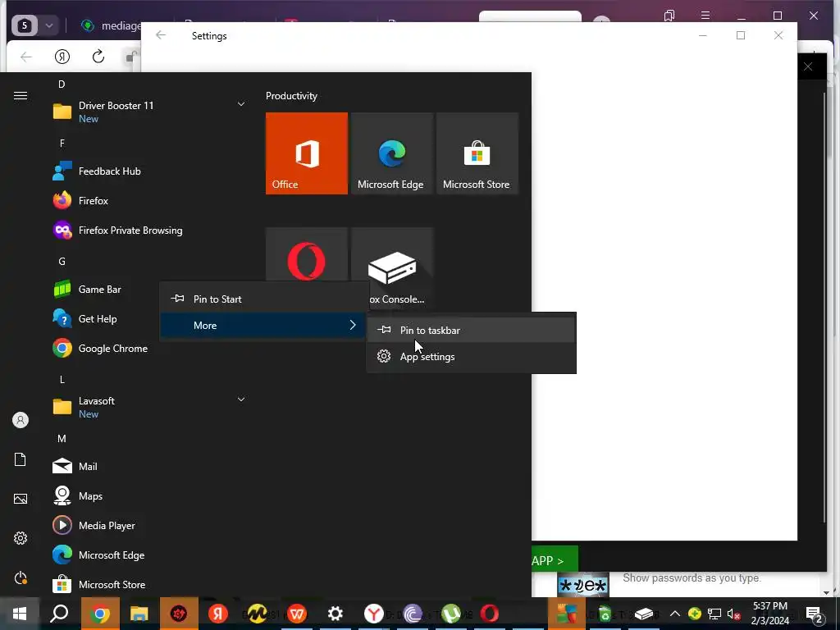Viewport: 840px width, 630px height.
Task: Click the captcha image in the browser
Action: (x=583, y=585)
